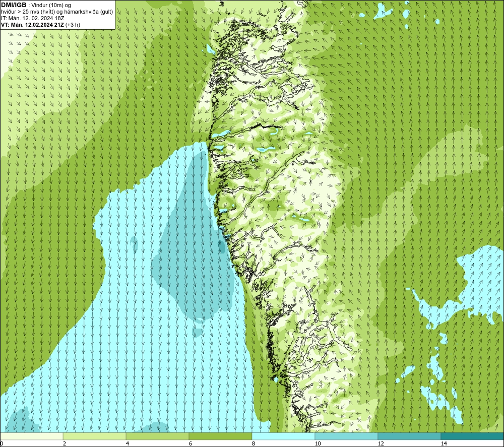Select the turquoise 10–12 m/s scale swatch

347,436
